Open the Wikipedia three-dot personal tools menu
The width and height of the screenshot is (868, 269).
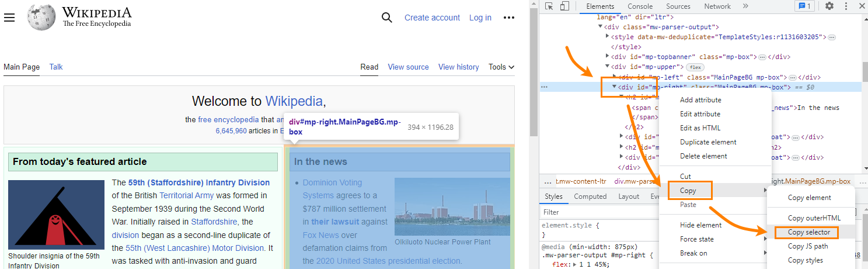(x=509, y=18)
